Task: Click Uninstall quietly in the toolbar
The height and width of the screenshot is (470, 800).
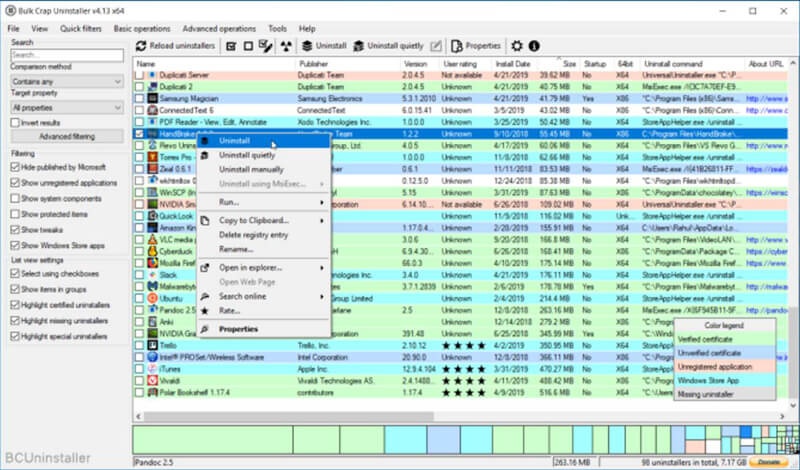Action: (388, 46)
